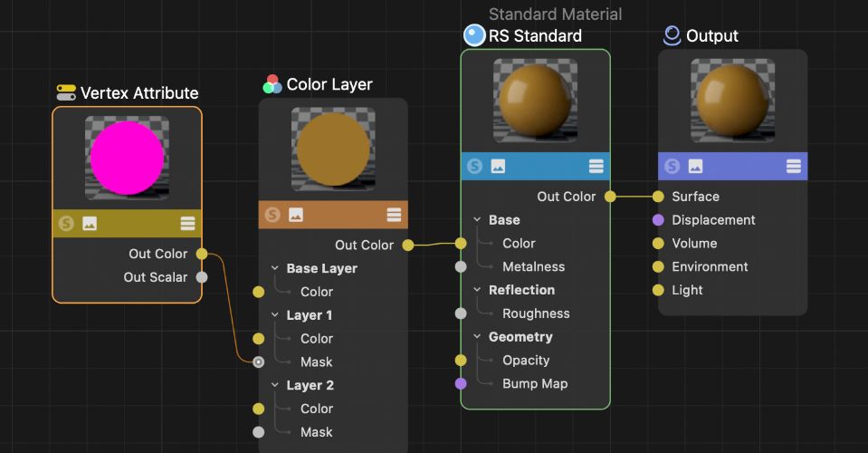Collapse the Base Layer group
Image resolution: width=868 pixels, height=453 pixels.
coord(274,268)
